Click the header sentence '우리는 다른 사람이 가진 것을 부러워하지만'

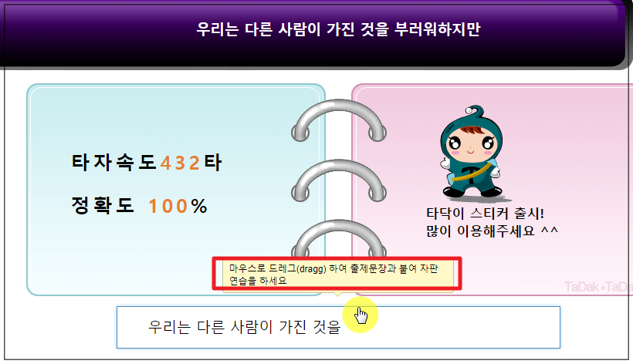click(x=338, y=29)
